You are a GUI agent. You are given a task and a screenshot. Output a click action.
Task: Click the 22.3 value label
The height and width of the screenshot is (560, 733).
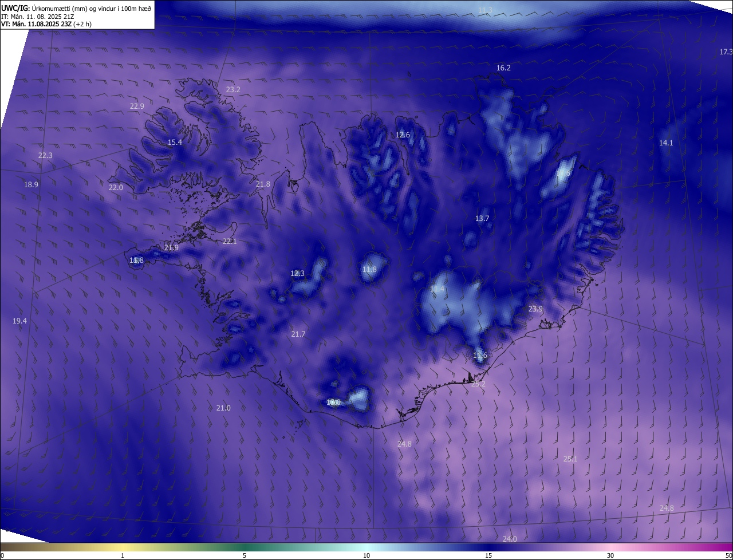[45, 155]
